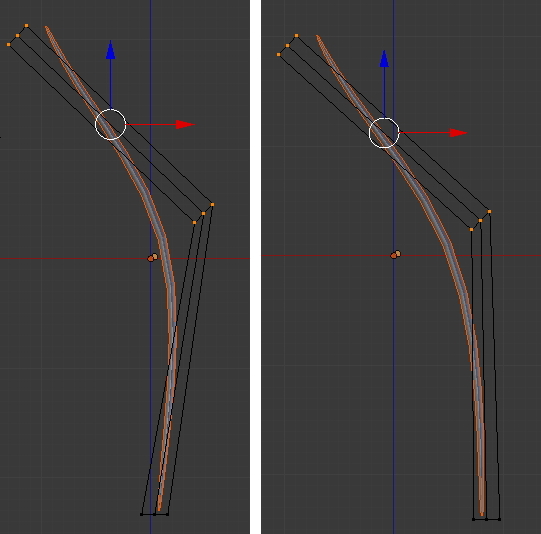
Task: Select the leftmost lattice control point in right viewport
Action: point(278,55)
